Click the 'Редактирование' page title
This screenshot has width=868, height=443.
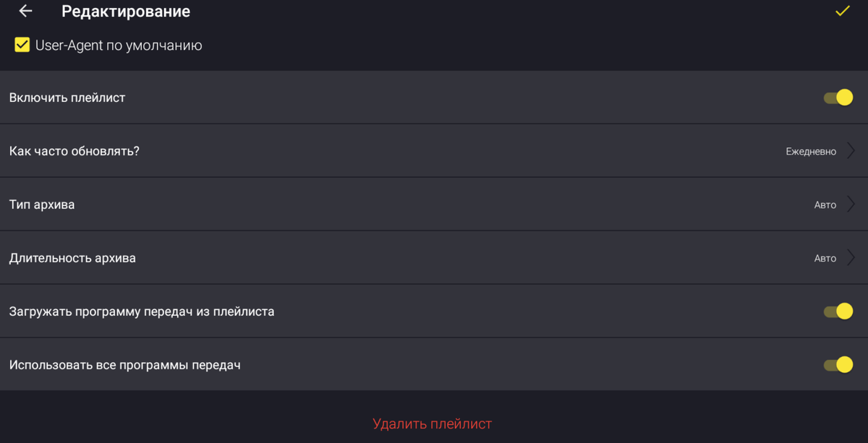click(x=126, y=12)
